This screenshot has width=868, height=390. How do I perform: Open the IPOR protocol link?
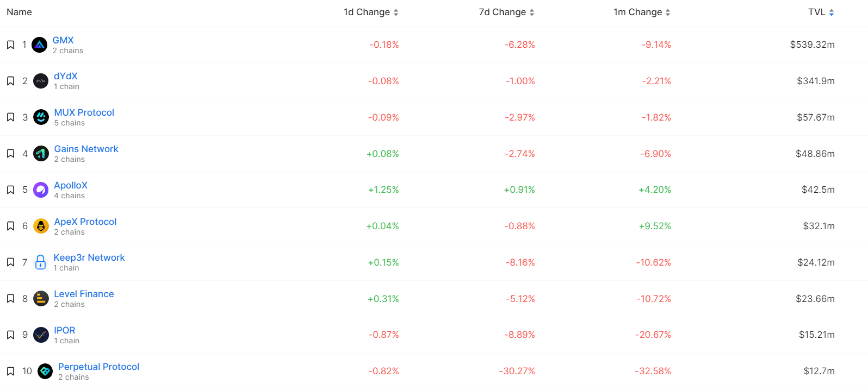coord(65,330)
